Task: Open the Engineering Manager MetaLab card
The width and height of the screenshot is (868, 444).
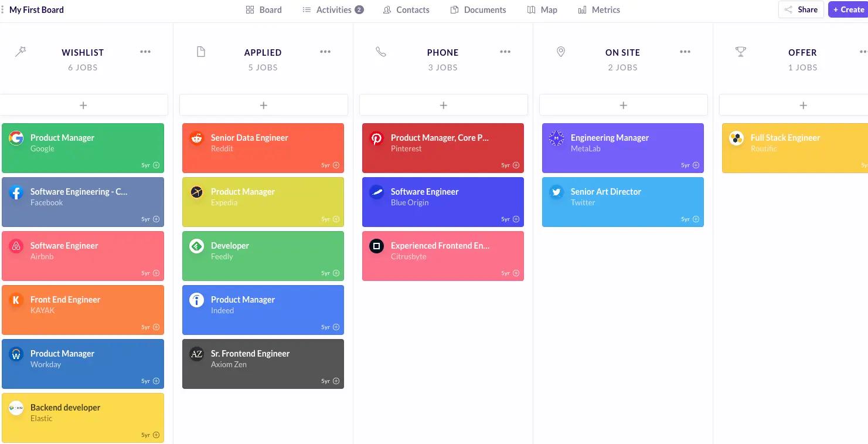Action: click(x=623, y=148)
